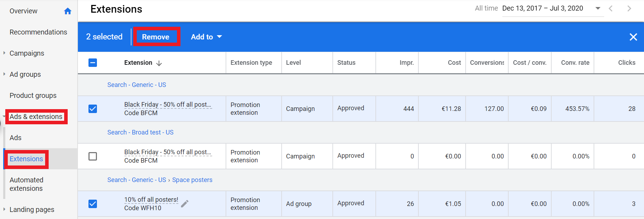Uncheck the Search - Generic - US Black Friday row
The image size is (644, 219).
93,109
